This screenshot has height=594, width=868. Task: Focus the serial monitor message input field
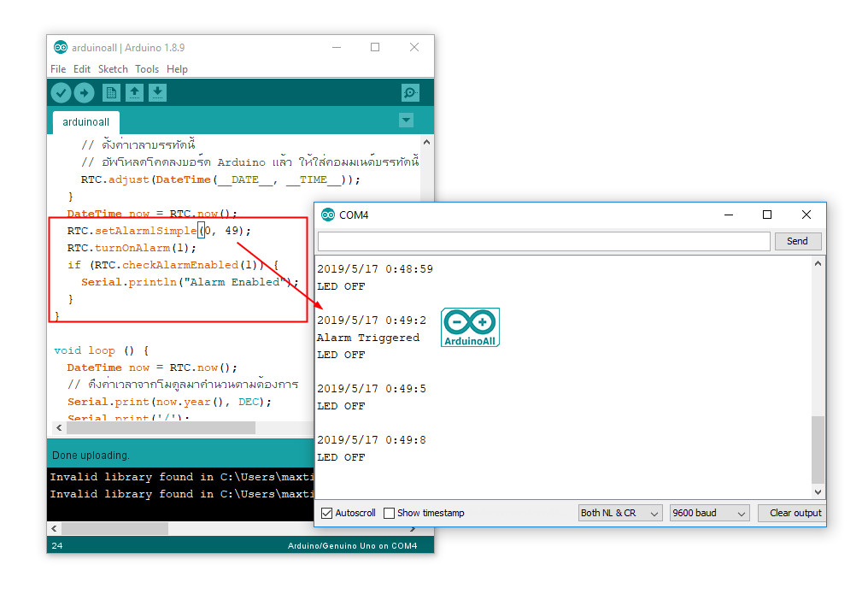[x=543, y=241]
